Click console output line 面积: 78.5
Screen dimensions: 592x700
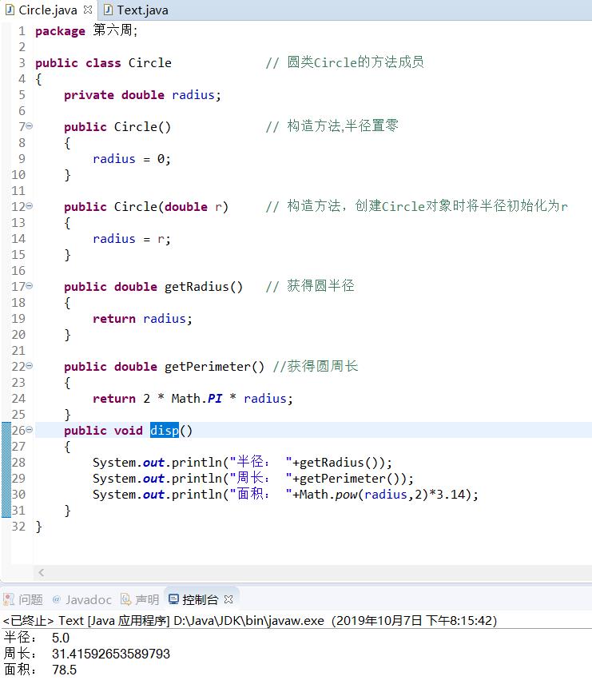point(40,670)
